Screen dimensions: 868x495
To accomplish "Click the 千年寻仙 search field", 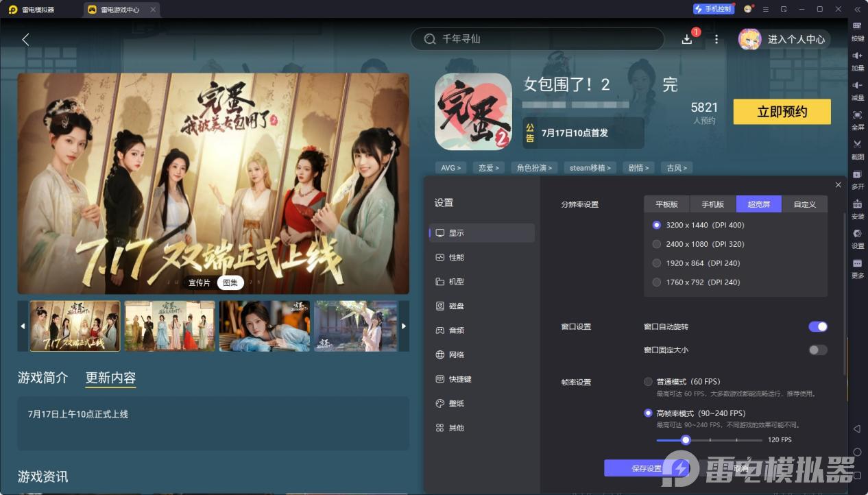I will [538, 39].
